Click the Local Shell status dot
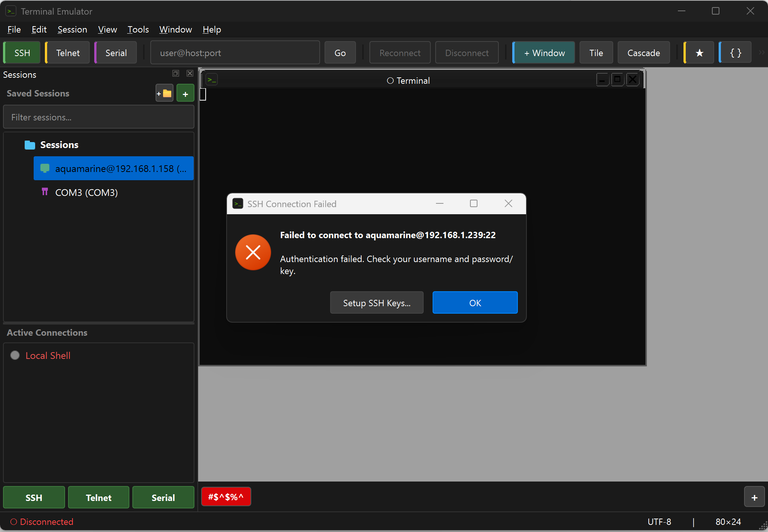The width and height of the screenshot is (768, 532). [x=15, y=355]
